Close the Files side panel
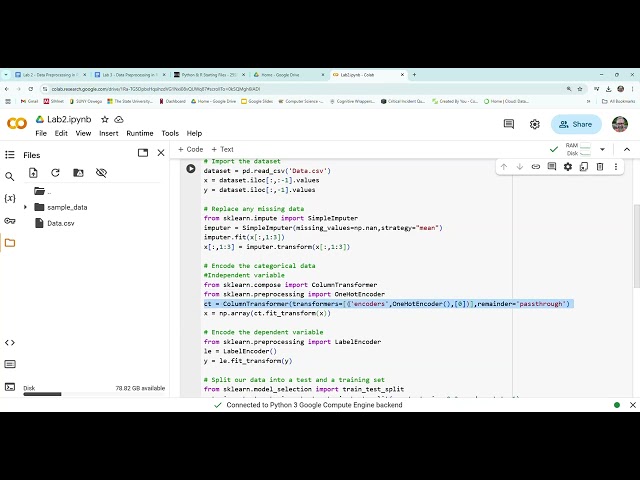Image resolution: width=640 pixels, height=480 pixels. [161, 153]
